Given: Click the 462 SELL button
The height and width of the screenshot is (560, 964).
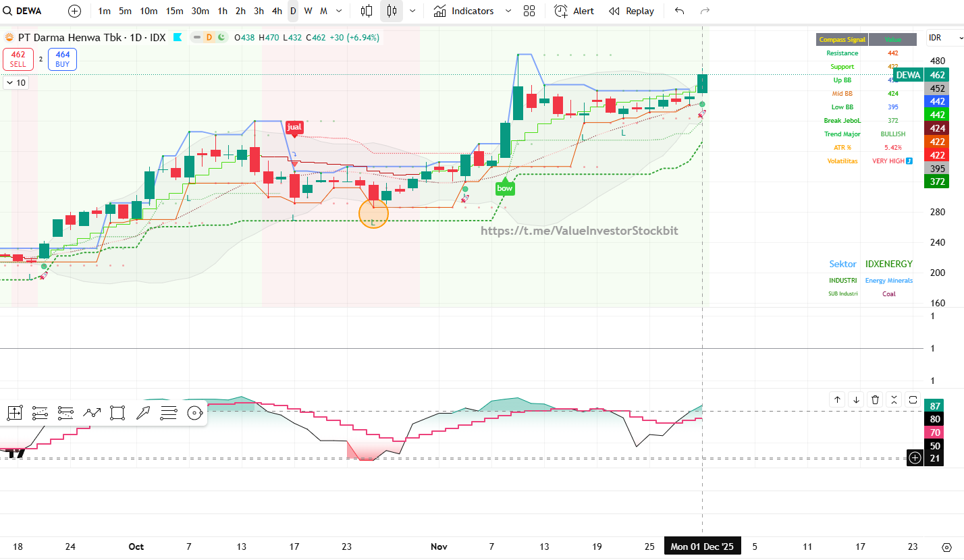Looking at the screenshot, I should tap(18, 59).
